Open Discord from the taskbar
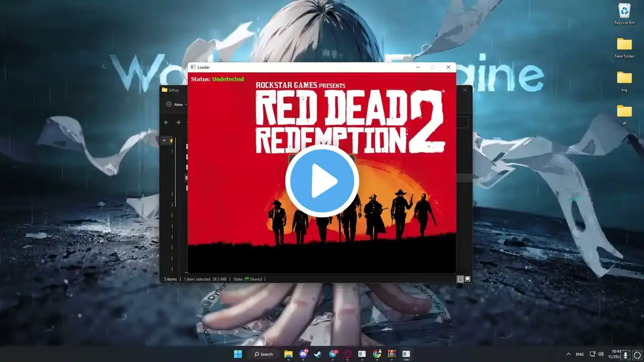 [x=303, y=354]
